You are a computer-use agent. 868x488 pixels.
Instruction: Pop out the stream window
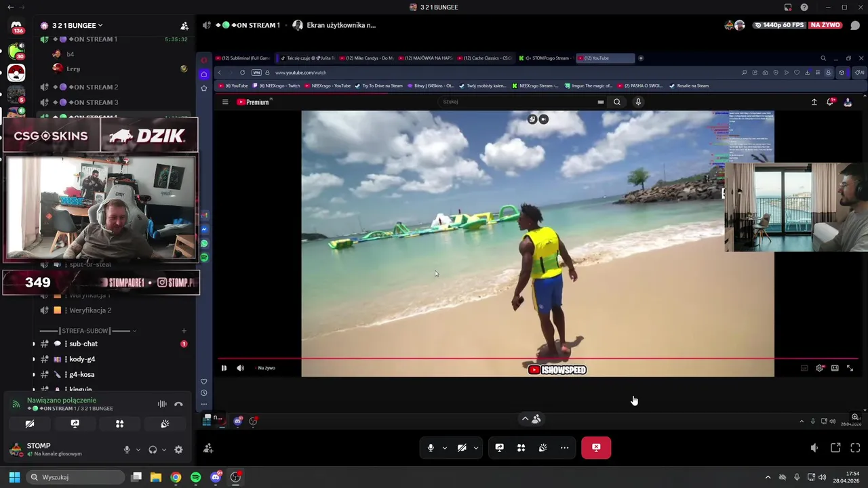click(x=835, y=448)
